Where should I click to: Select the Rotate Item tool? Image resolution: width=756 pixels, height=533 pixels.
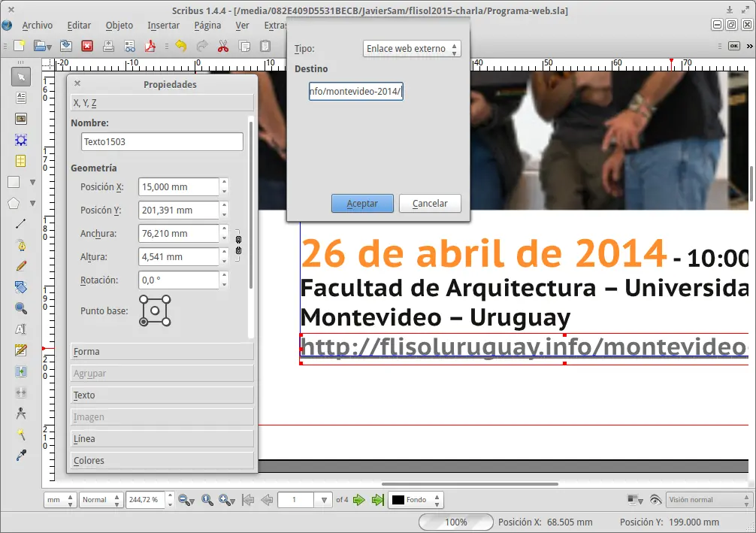[x=21, y=287]
